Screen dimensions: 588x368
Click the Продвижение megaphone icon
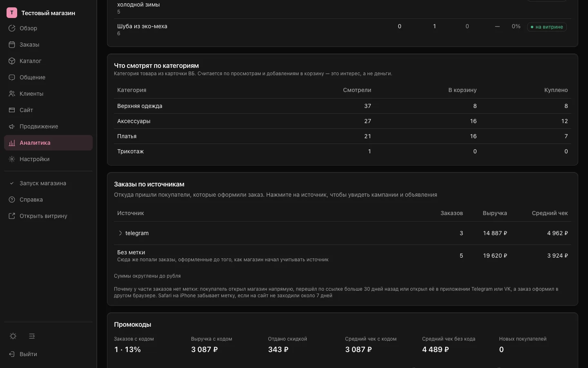click(12, 126)
